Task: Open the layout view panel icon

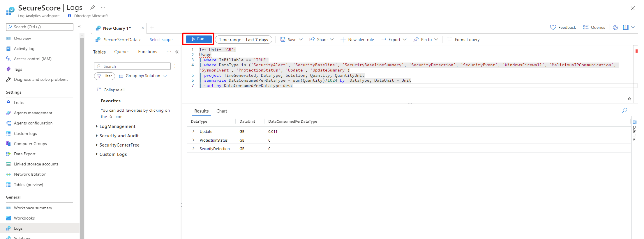Action: (x=626, y=27)
